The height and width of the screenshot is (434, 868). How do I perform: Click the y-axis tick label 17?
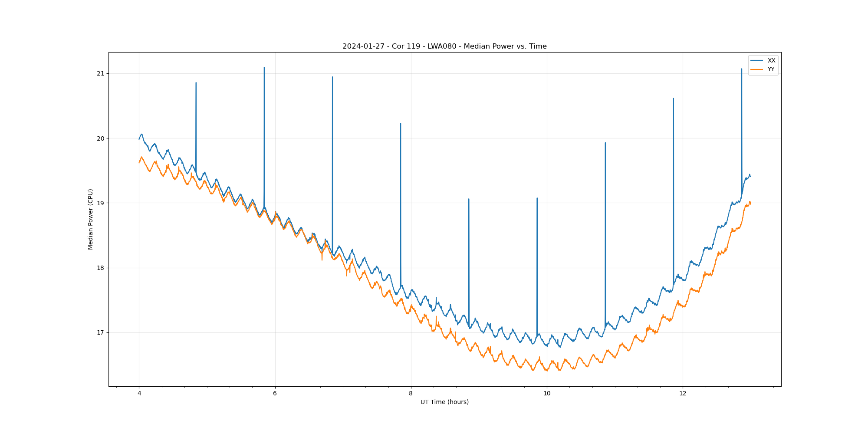point(101,333)
